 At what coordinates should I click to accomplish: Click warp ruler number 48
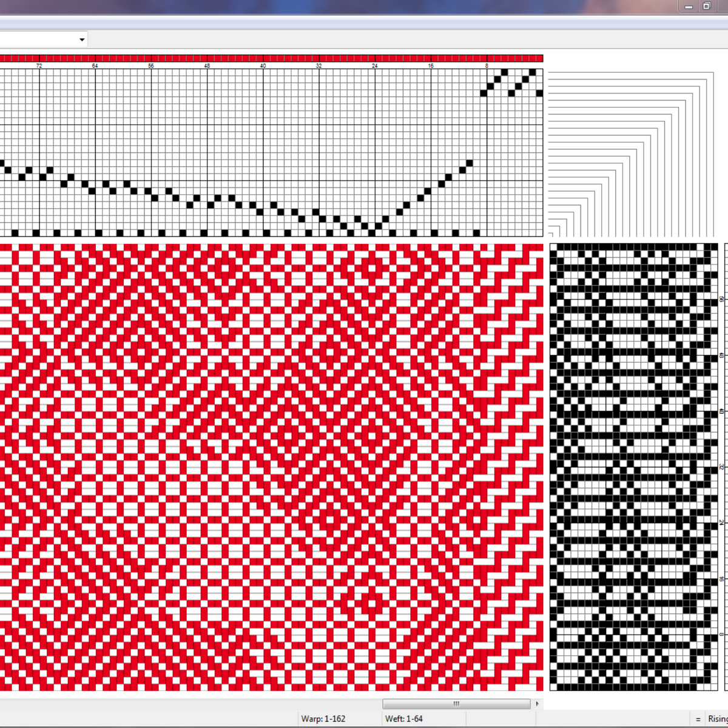click(207, 66)
